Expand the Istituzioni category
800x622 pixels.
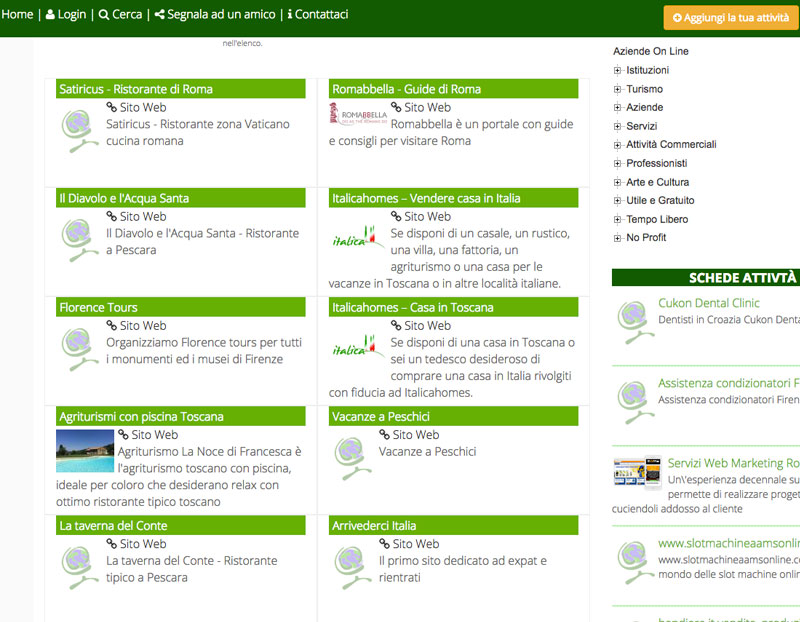tap(617, 70)
